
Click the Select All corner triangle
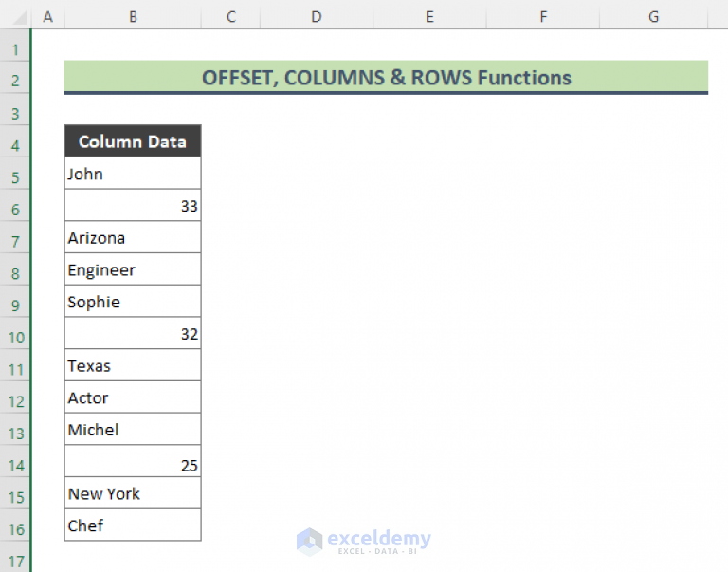tap(19, 18)
